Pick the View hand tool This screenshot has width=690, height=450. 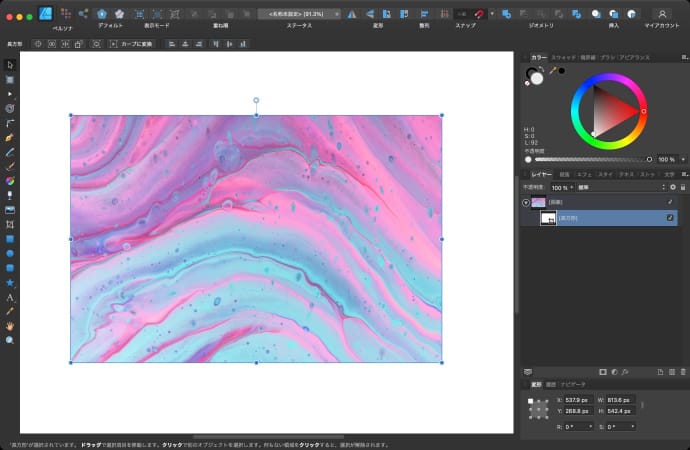point(10,326)
